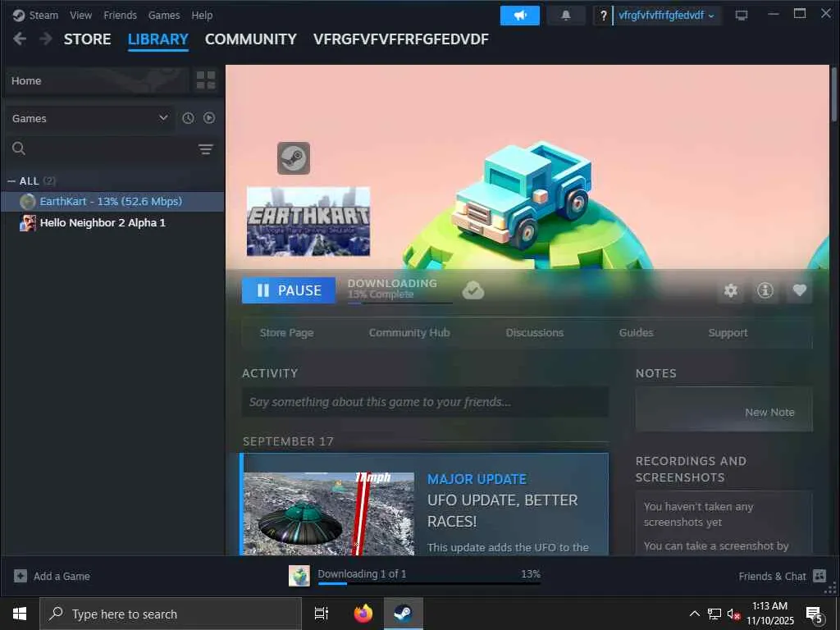Click the forward navigation arrow
The height and width of the screenshot is (630, 840).
pos(46,39)
